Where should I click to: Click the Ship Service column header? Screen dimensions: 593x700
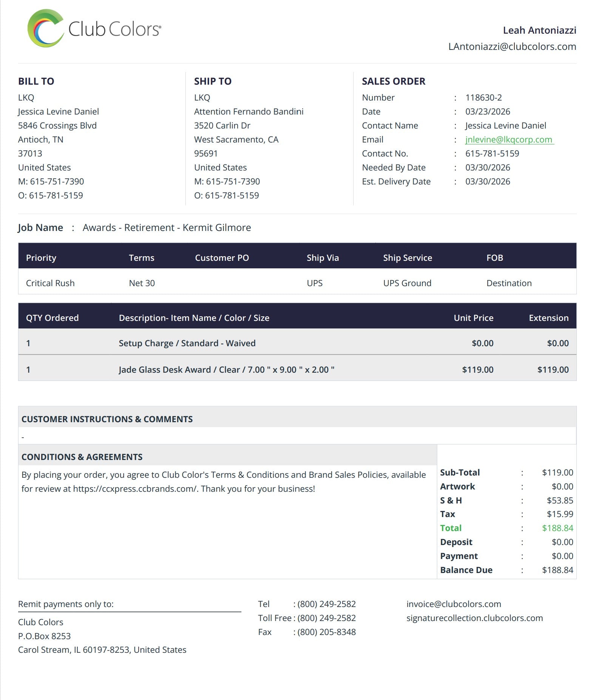click(x=407, y=258)
